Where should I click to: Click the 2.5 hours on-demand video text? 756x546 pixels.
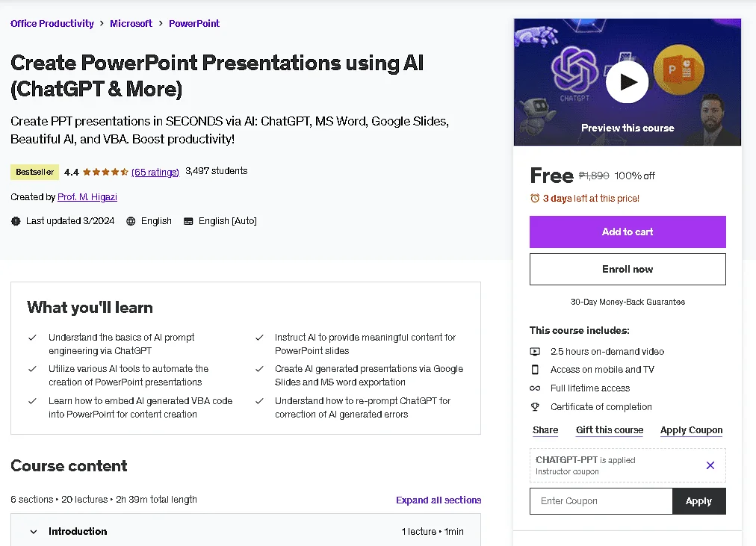607,351
